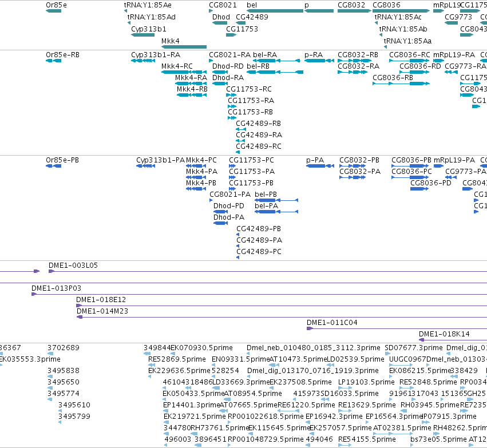
Task: Select the Or85e-RB transcript label
Action: tap(63, 55)
